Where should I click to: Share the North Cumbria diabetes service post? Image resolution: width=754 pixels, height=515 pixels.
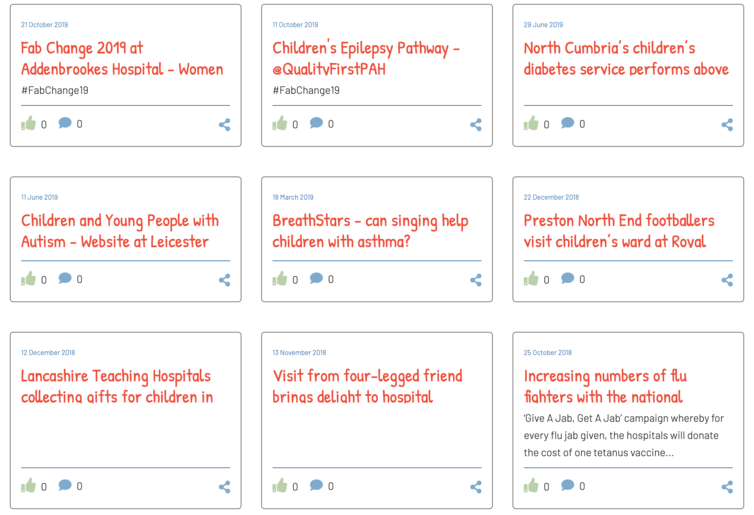727,125
